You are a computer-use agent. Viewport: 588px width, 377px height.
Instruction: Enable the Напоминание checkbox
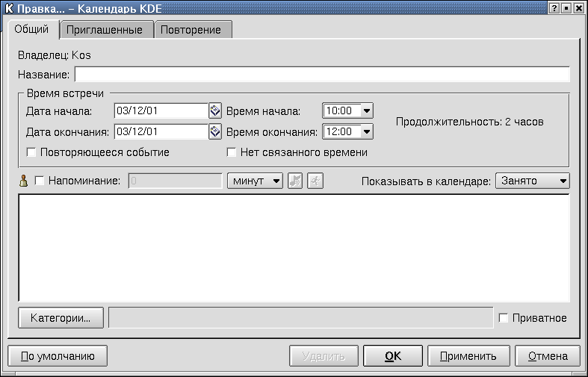coord(40,181)
